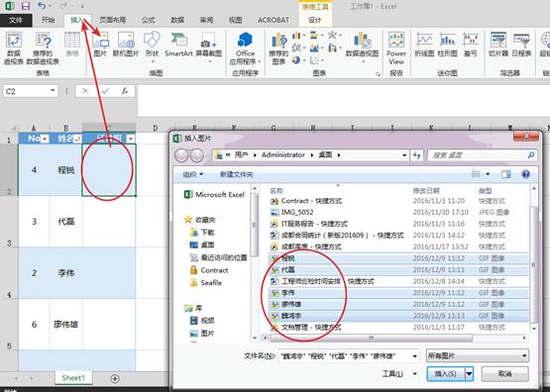Select the Sheet1 worksheet tab

tap(73, 378)
